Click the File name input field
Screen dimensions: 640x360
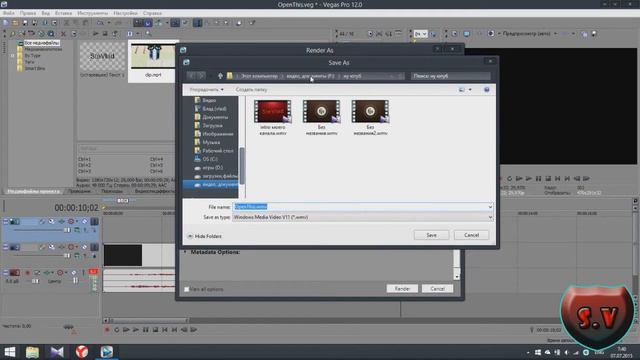362,207
